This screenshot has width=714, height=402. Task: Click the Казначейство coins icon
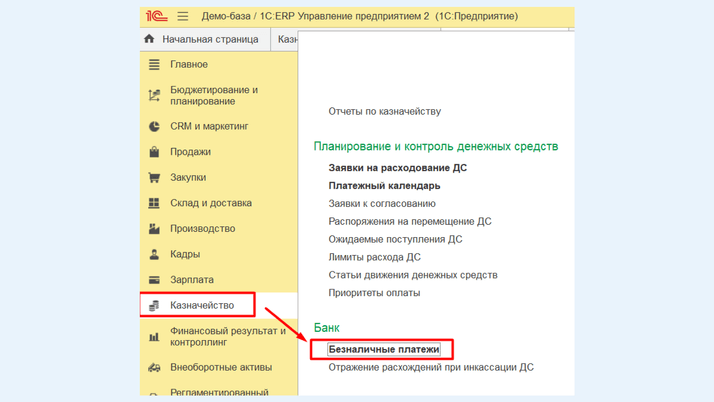154,305
